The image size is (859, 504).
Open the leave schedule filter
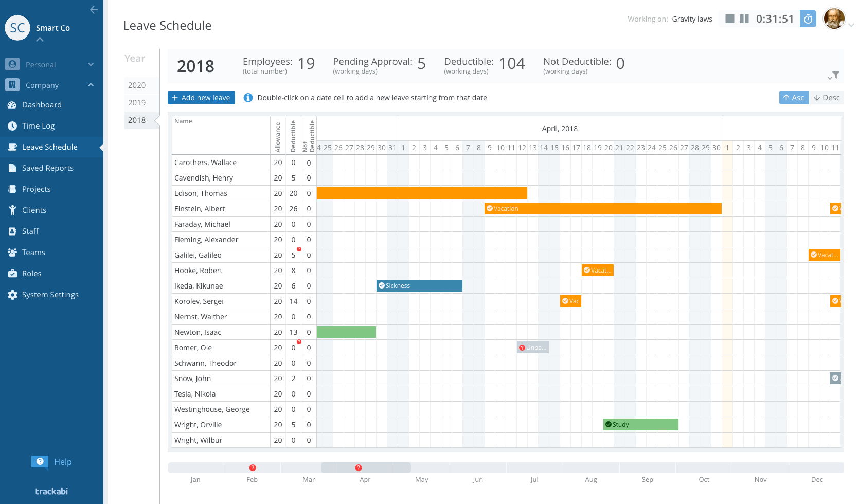coord(835,75)
